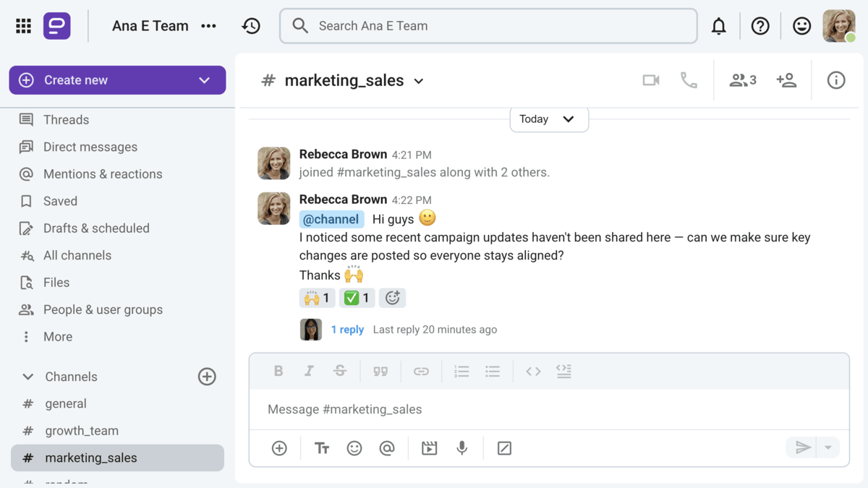
Task: Open the history clock icon
Action: click(251, 26)
